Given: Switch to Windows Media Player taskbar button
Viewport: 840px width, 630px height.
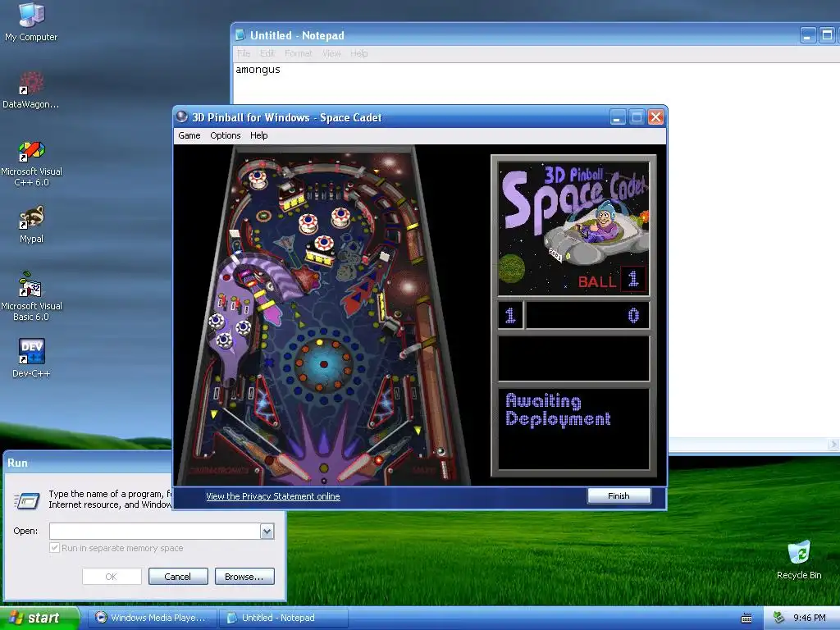Looking at the screenshot, I should pyautogui.click(x=152, y=618).
